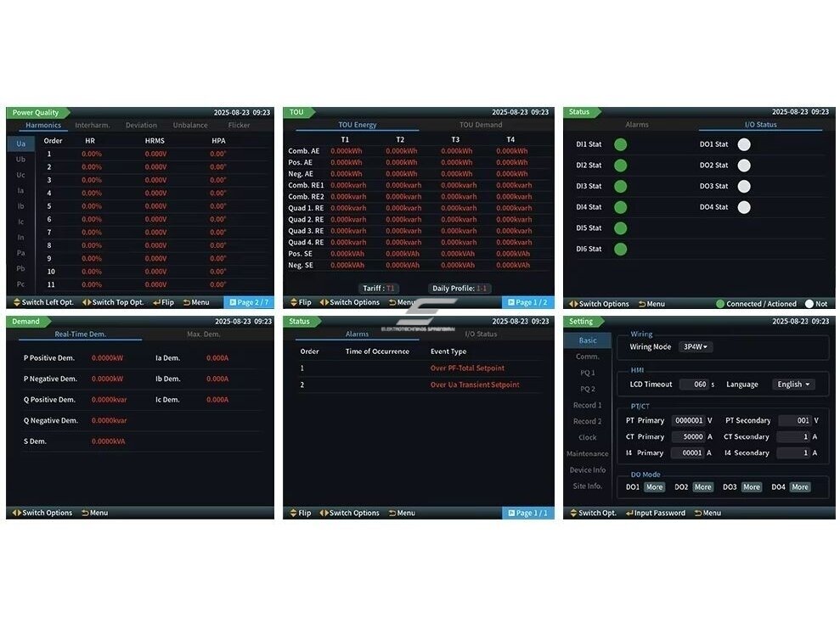Click the Page 2 / 7 indicator
The height and width of the screenshot is (629, 840).
(x=249, y=302)
